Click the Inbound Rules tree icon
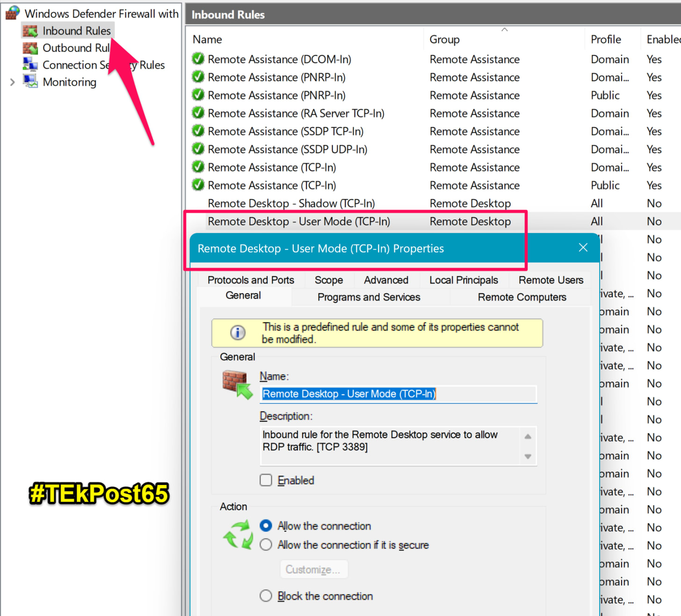This screenshot has width=681, height=616. 30,31
